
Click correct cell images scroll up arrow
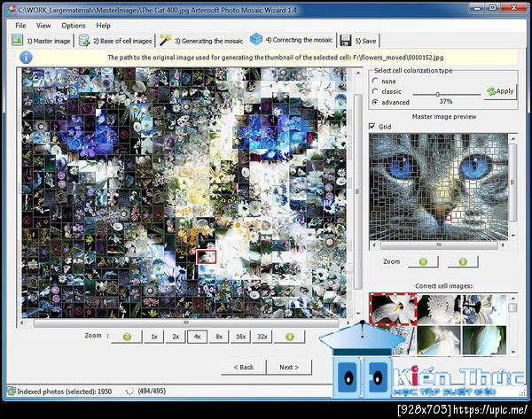[513, 299]
